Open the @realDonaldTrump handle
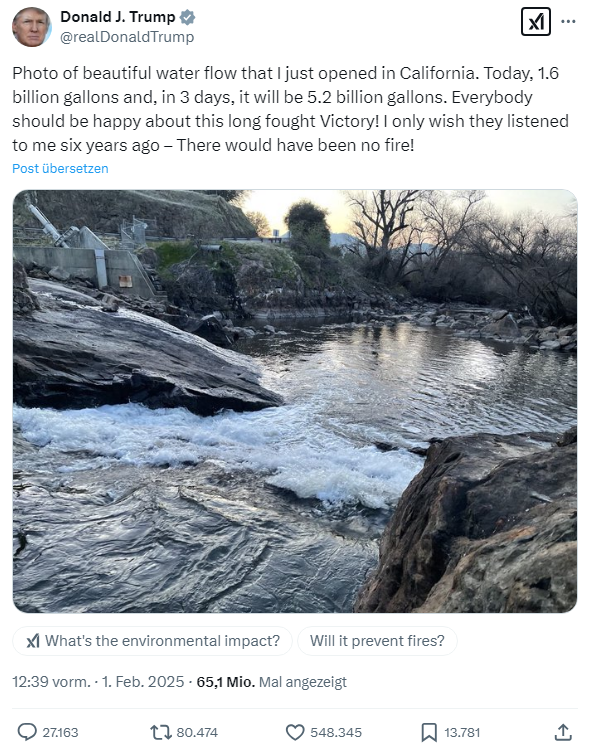The height and width of the screenshot is (746, 594). coord(127,37)
